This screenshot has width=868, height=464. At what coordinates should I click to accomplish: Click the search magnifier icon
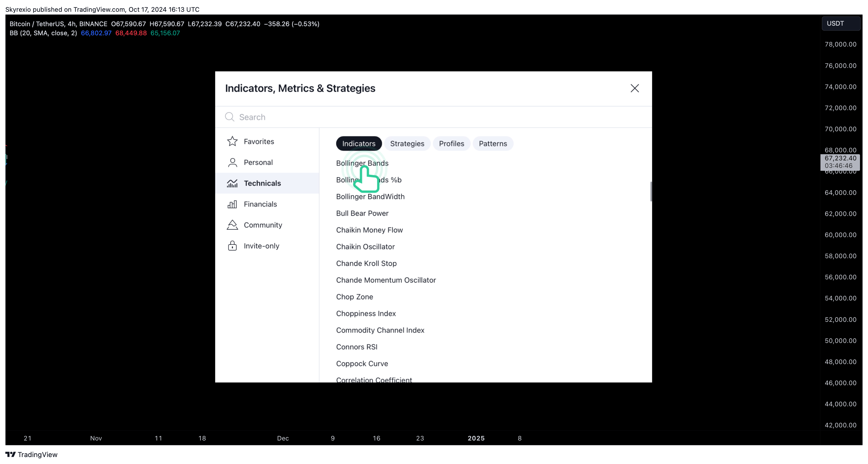coord(229,117)
